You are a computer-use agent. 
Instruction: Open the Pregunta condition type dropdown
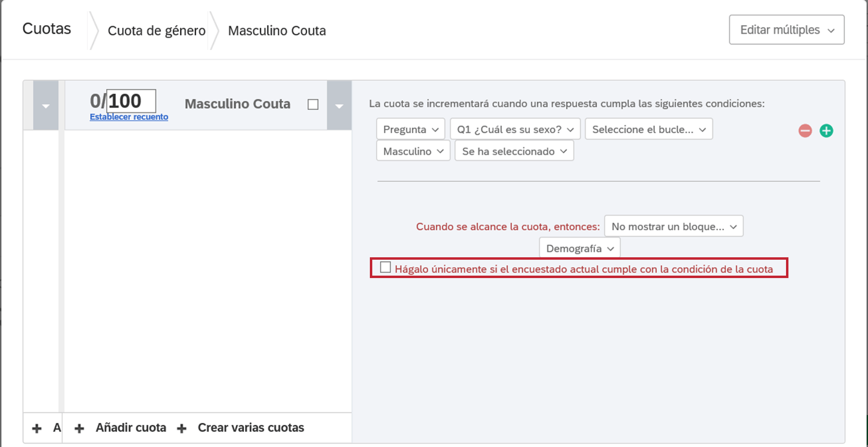pyautogui.click(x=410, y=129)
